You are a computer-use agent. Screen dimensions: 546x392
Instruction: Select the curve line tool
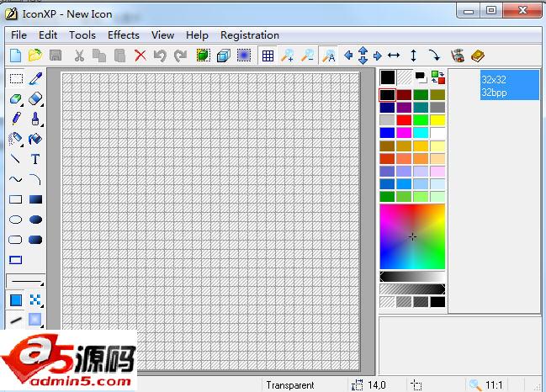tap(15, 179)
